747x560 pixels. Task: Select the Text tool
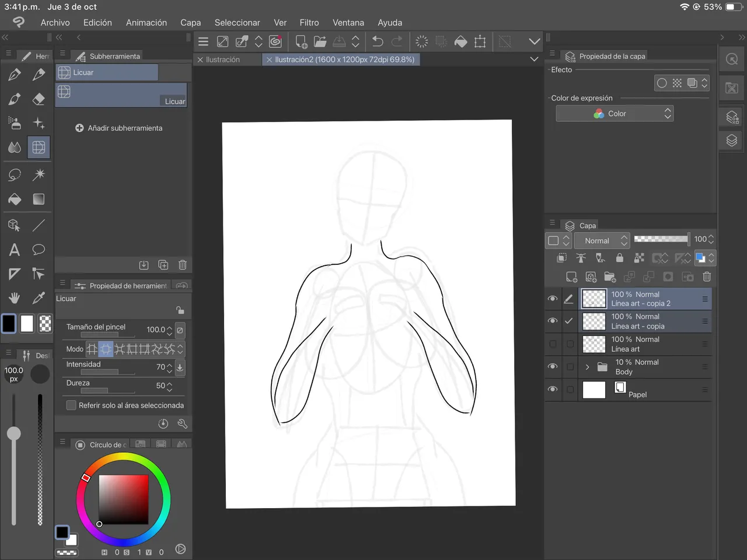pyautogui.click(x=15, y=250)
